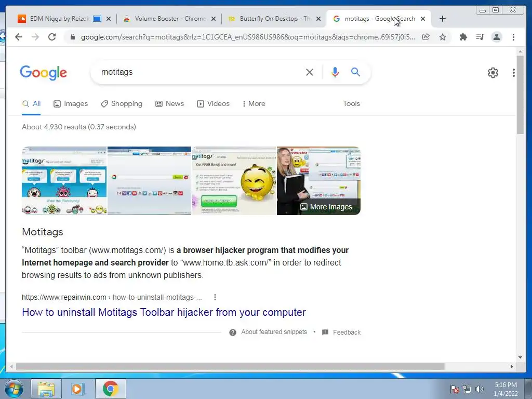The height and width of the screenshot is (399, 532).
Task: Click the repairwin.com result URL
Action: [112, 297]
